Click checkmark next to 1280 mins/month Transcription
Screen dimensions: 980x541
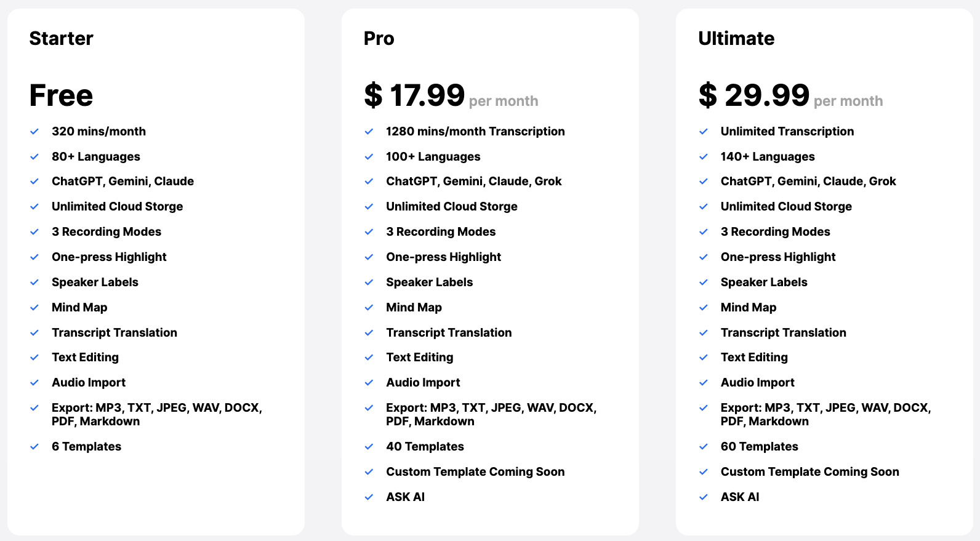(x=369, y=132)
